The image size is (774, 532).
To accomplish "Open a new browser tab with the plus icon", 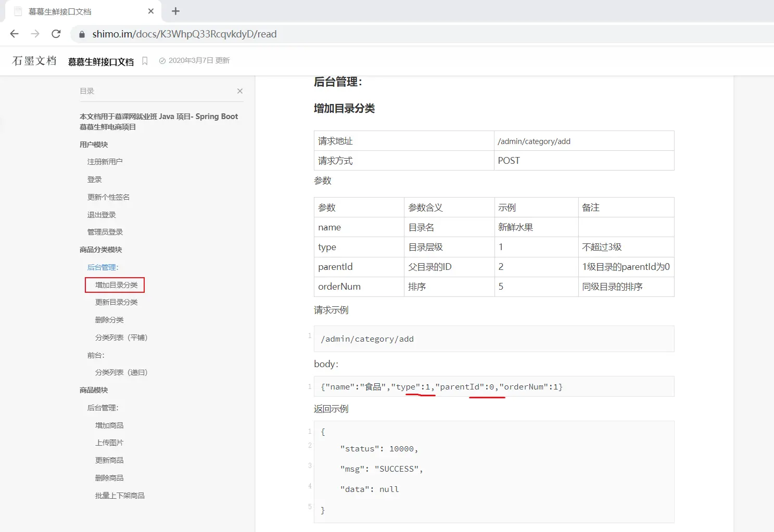I will coord(175,11).
